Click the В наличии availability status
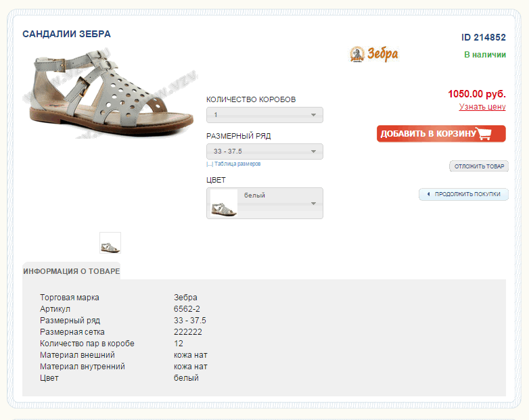Viewport: 529px width, 420px height. (x=484, y=55)
